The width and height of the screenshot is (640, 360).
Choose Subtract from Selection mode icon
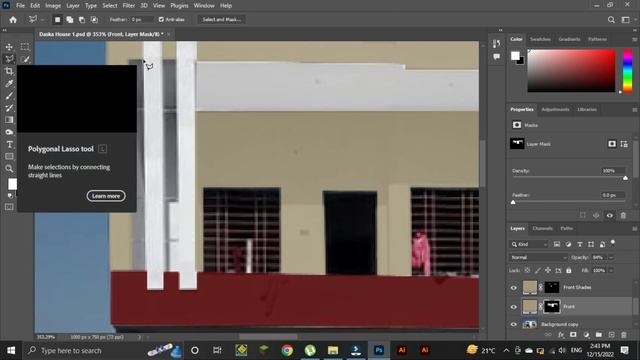[x=82, y=20]
